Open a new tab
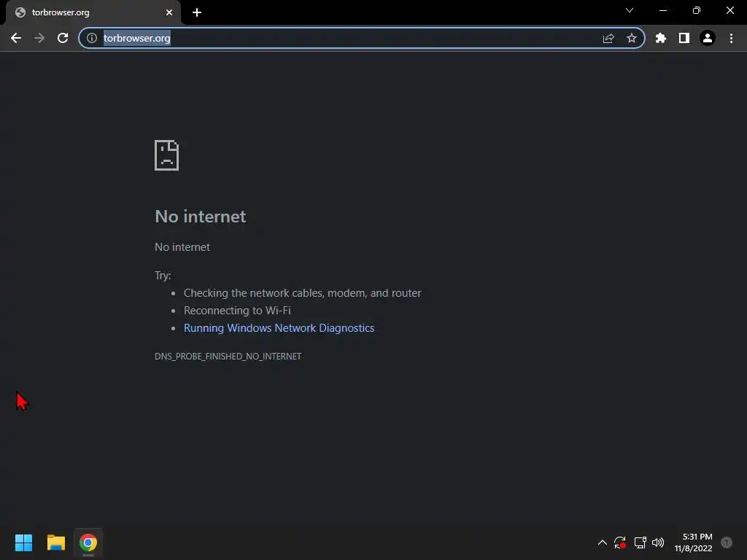The width and height of the screenshot is (747, 560). tap(197, 12)
